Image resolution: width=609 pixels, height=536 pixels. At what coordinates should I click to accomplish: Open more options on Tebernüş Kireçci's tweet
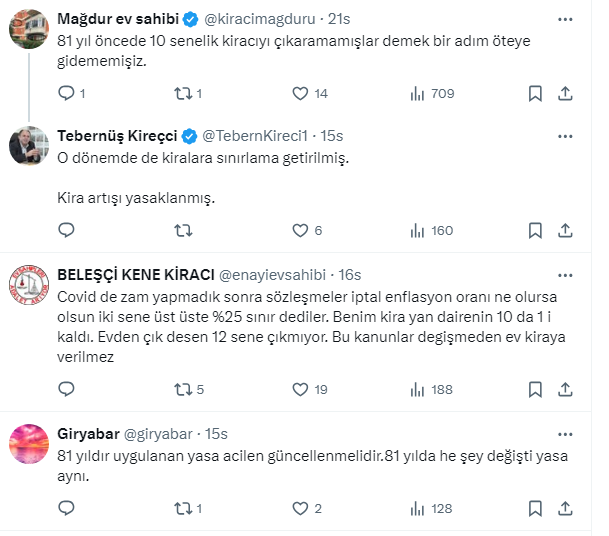point(567,135)
